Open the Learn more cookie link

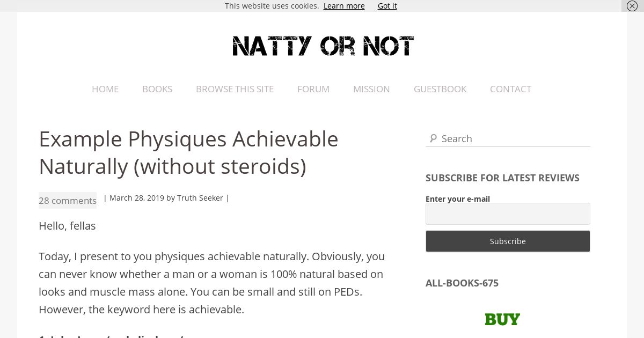click(344, 6)
